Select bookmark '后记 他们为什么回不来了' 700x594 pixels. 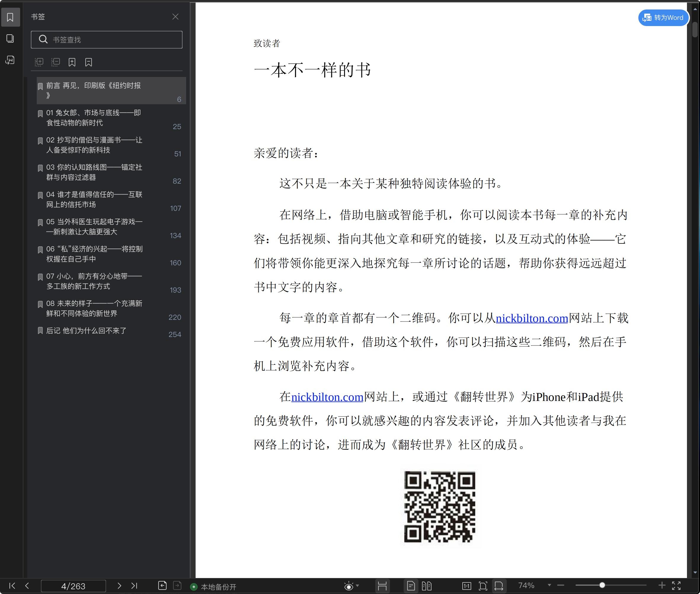[x=111, y=331]
